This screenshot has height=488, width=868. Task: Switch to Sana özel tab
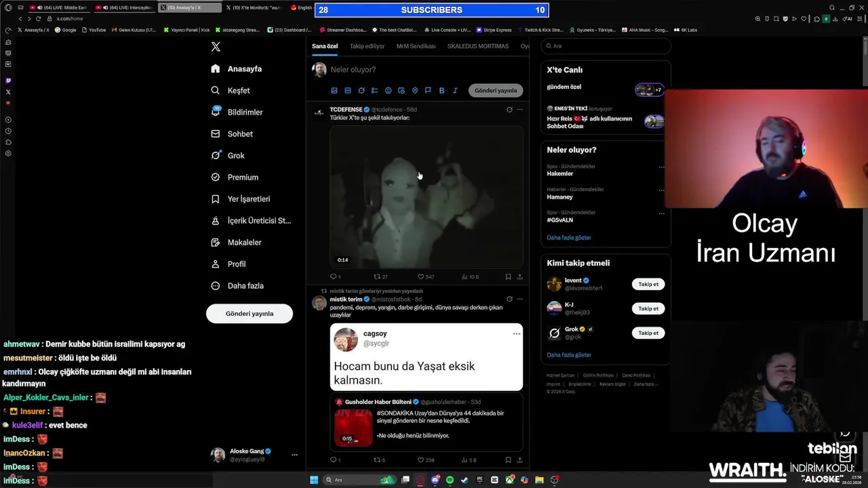[x=325, y=46]
